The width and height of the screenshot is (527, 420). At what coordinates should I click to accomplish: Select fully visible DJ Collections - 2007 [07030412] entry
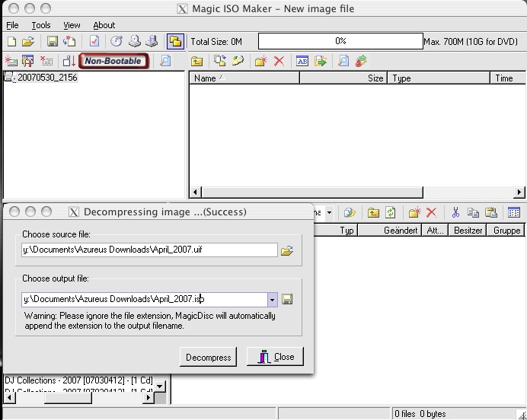78,380
